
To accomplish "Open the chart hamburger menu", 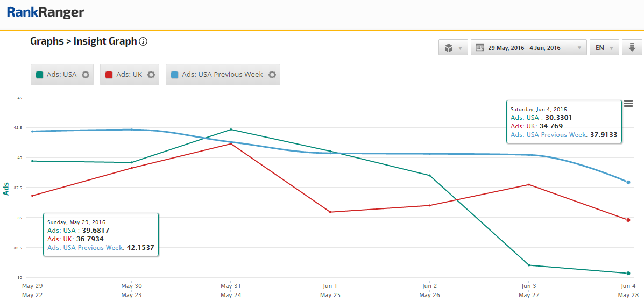I will (x=628, y=104).
